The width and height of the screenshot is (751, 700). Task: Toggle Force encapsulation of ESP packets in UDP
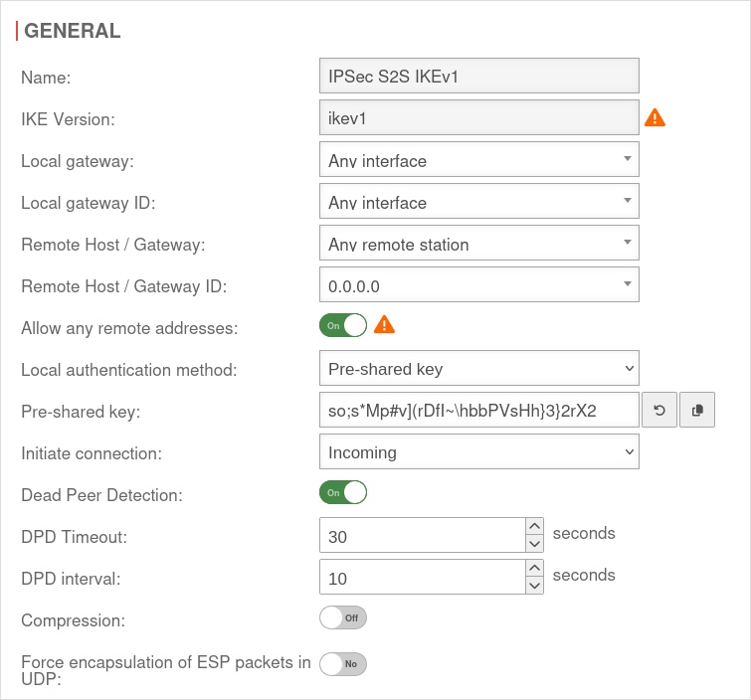pyautogui.click(x=343, y=663)
